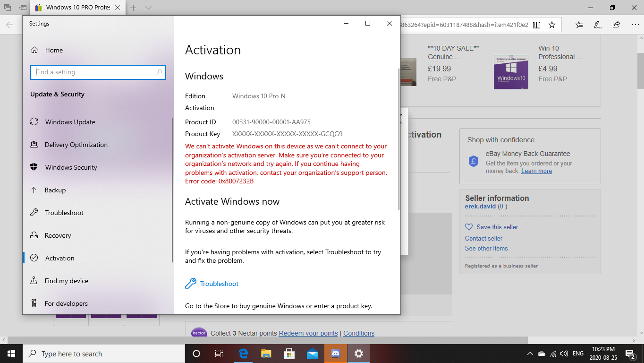
Task: Open the 10 DAY SALE Genuine listing
Action: 453,52
